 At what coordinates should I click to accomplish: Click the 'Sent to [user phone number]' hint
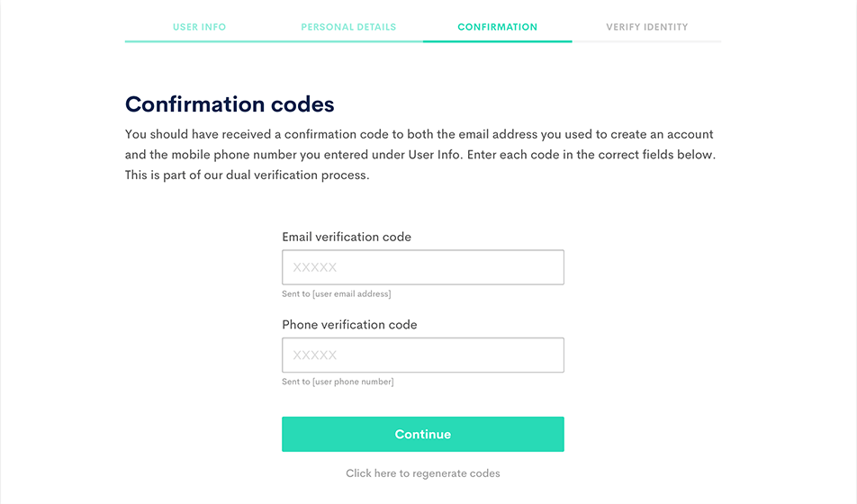(x=338, y=382)
